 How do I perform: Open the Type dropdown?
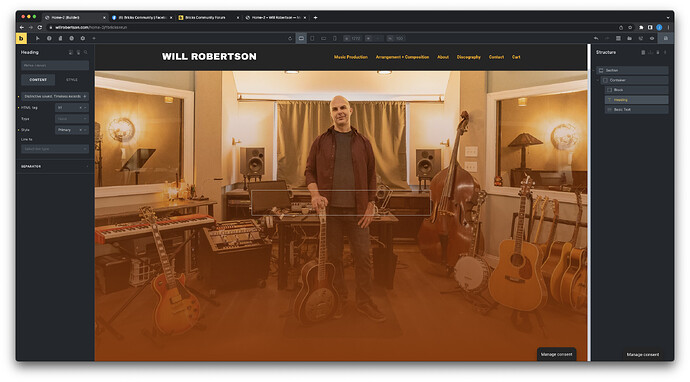click(x=72, y=119)
